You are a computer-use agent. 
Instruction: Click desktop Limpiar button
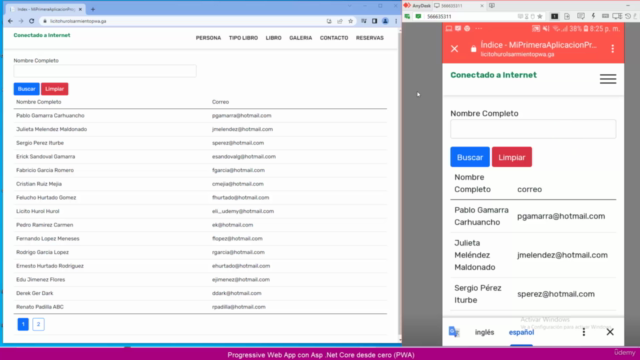click(54, 89)
